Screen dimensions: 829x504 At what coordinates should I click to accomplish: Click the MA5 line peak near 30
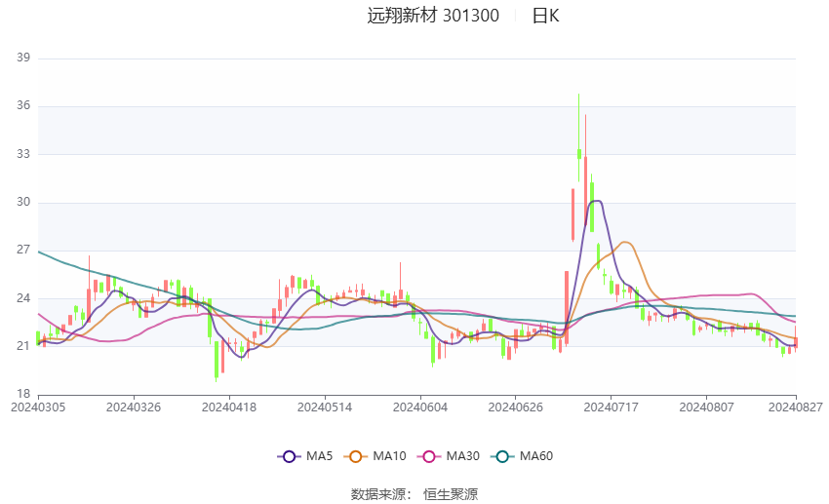[x=596, y=201]
